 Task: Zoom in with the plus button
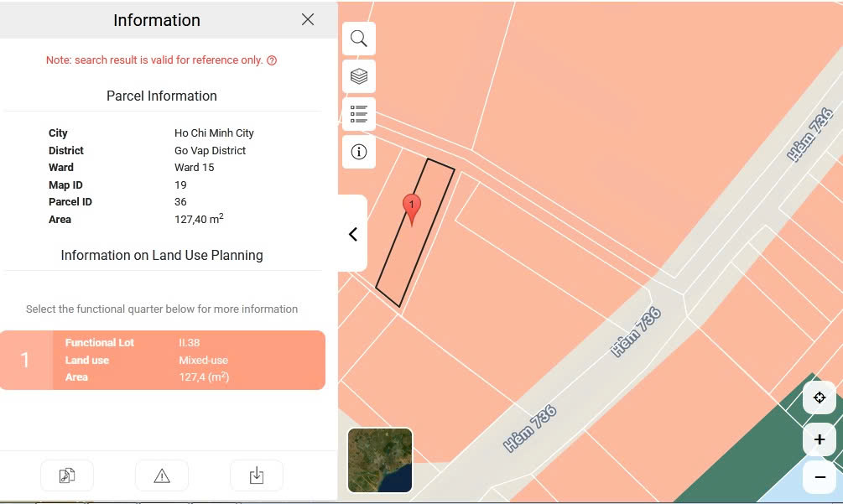pyautogui.click(x=819, y=439)
